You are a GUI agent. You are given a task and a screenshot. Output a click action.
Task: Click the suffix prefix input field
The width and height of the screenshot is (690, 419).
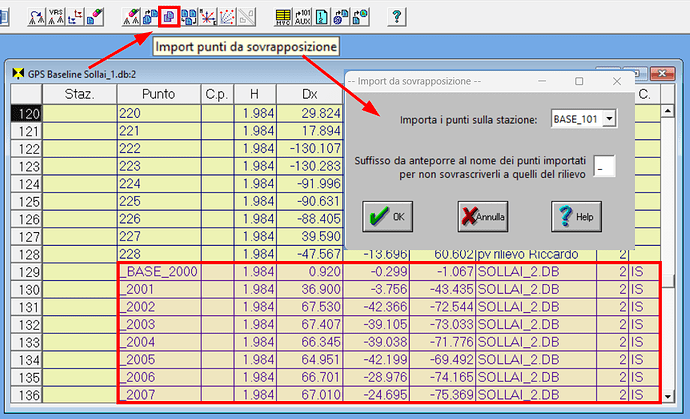[604, 166]
